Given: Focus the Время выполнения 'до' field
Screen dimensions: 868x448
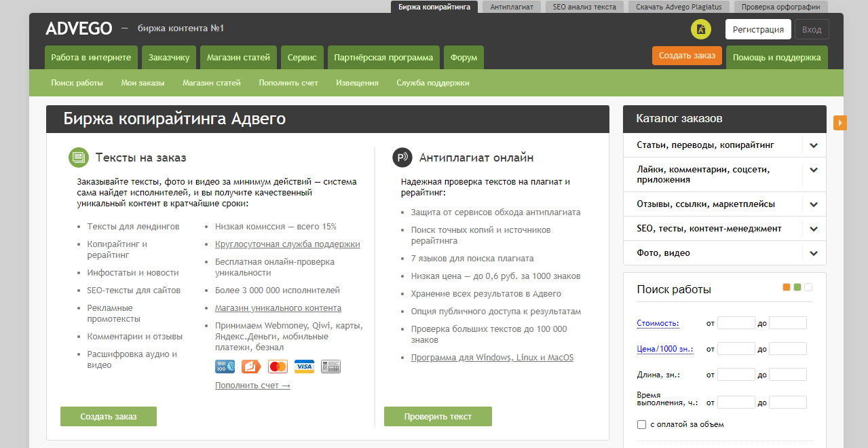Looking at the screenshot, I should [x=788, y=403].
